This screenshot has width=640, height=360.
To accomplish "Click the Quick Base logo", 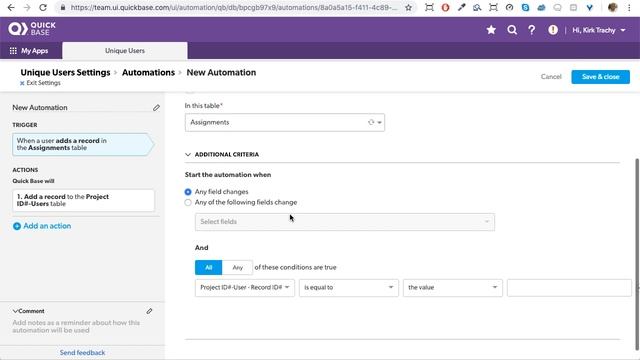I will [32, 29].
